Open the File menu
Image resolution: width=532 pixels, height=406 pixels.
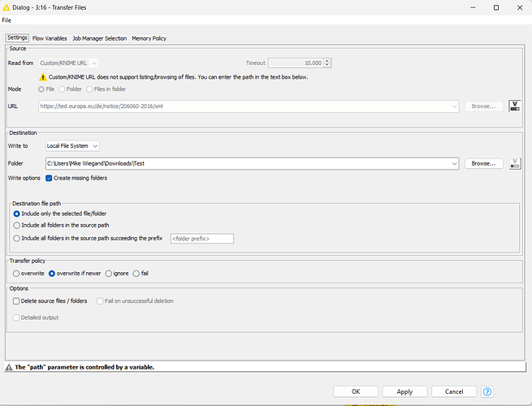6,19
